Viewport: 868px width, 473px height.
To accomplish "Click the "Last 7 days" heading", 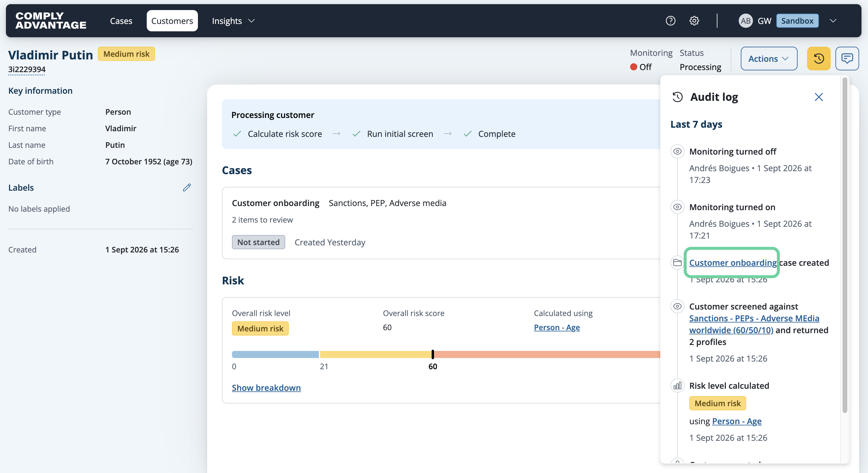I will point(696,124).
